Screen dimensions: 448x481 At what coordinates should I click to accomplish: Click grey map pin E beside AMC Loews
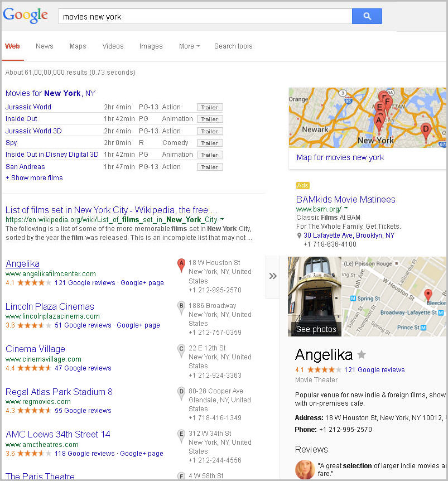(x=181, y=436)
